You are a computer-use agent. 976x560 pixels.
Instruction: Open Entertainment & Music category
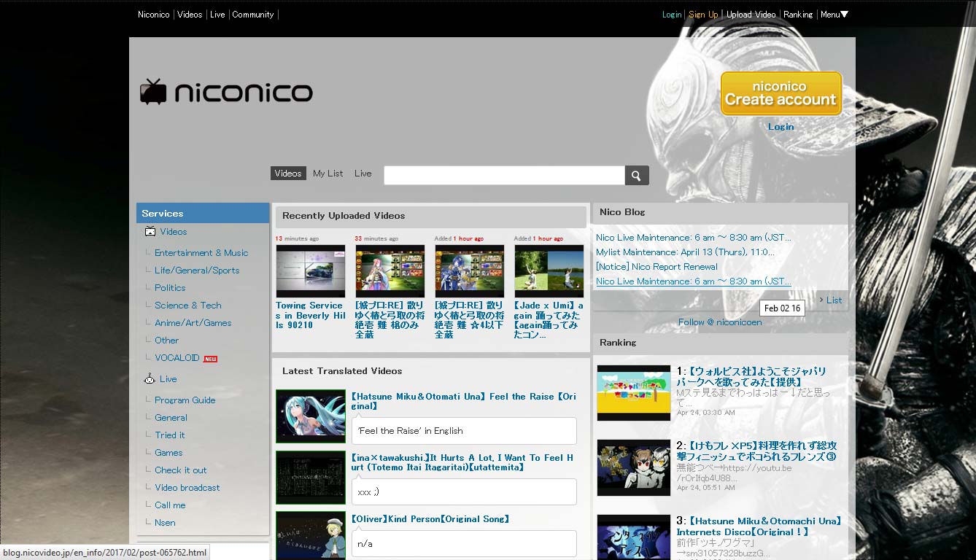201,253
